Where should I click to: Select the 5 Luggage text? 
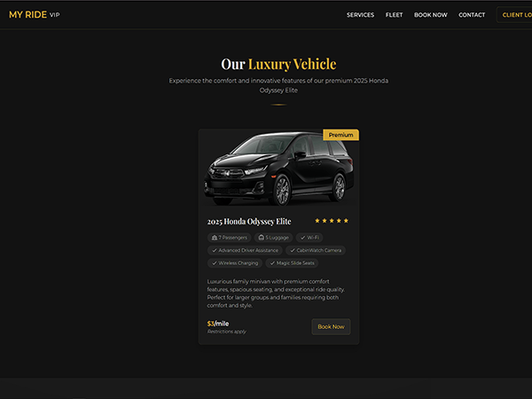277,238
